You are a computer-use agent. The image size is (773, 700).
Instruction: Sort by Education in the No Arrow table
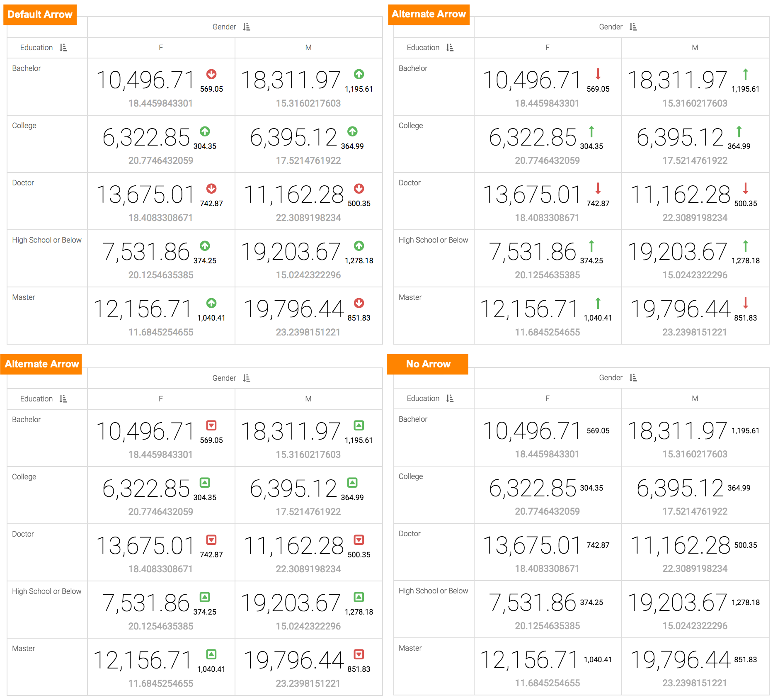pyautogui.click(x=450, y=399)
